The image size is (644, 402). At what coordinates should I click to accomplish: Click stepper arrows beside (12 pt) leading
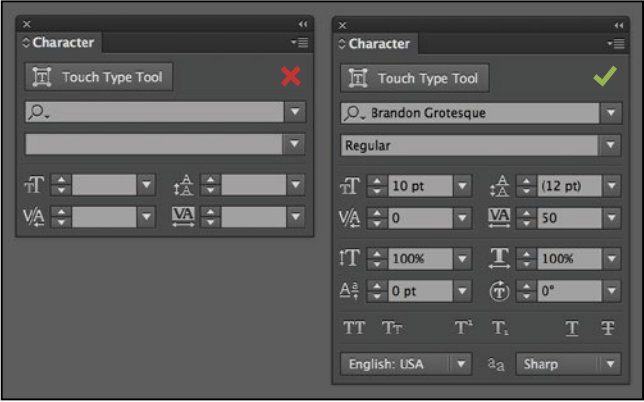coord(527,186)
